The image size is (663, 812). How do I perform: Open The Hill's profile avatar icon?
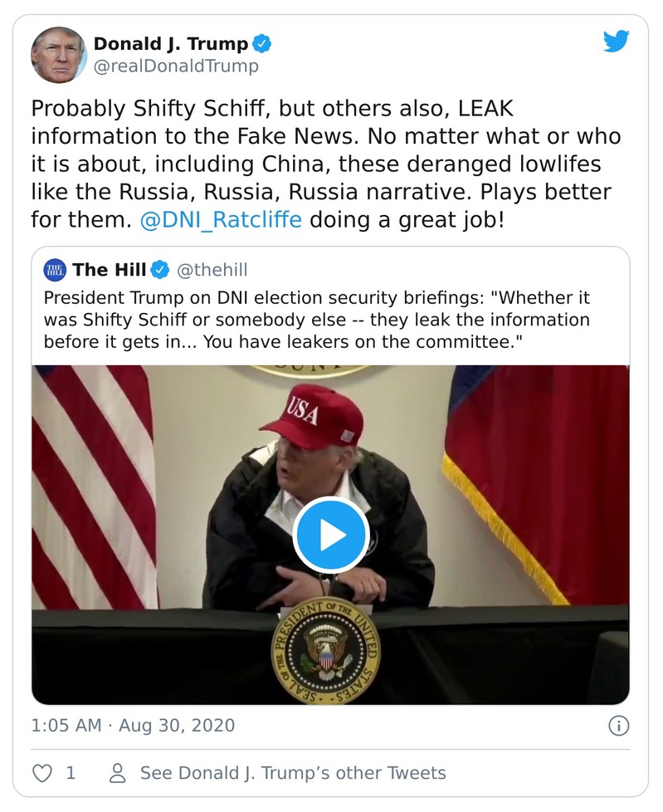tap(55, 269)
